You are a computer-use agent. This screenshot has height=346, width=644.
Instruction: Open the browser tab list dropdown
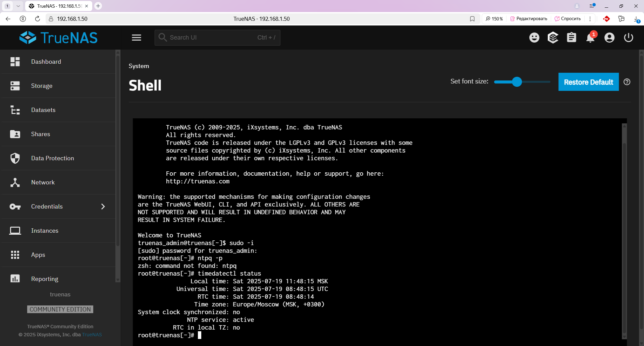tap(18, 6)
